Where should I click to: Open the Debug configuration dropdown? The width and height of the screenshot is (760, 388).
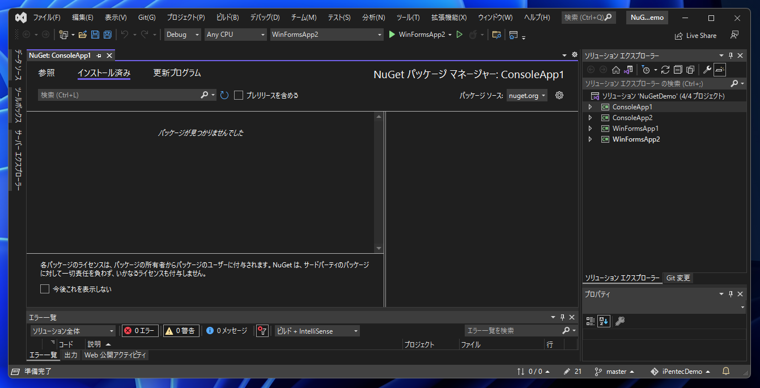tap(182, 35)
